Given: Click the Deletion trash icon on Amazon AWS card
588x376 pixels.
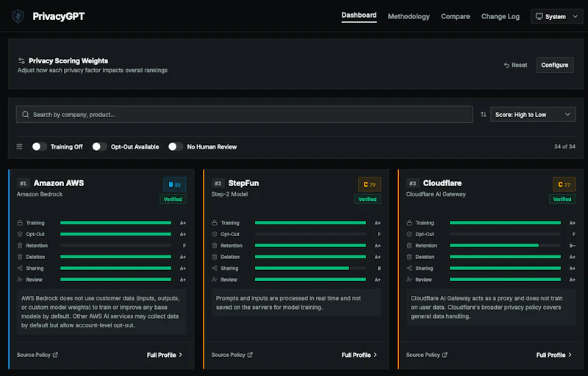Looking at the screenshot, I should (x=20, y=257).
